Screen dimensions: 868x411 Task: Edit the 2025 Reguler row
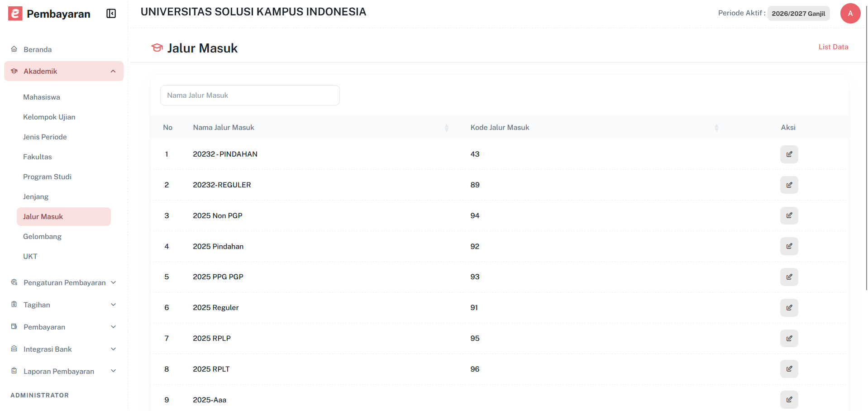click(x=789, y=308)
